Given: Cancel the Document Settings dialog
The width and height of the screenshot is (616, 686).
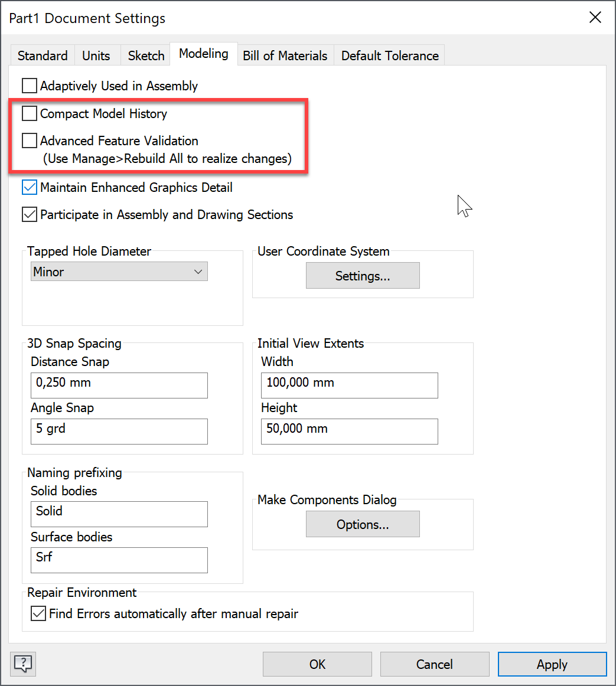Looking at the screenshot, I should (435, 664).
